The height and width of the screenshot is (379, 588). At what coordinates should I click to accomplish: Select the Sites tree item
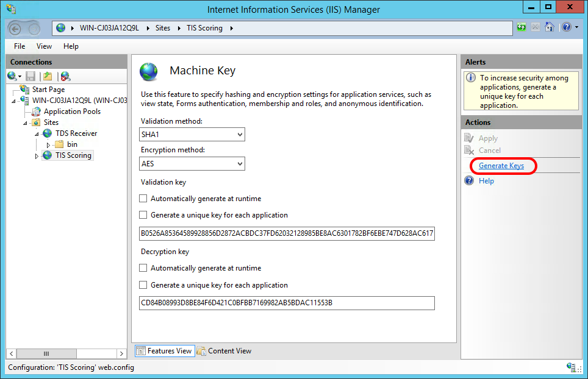coord(51,122)
